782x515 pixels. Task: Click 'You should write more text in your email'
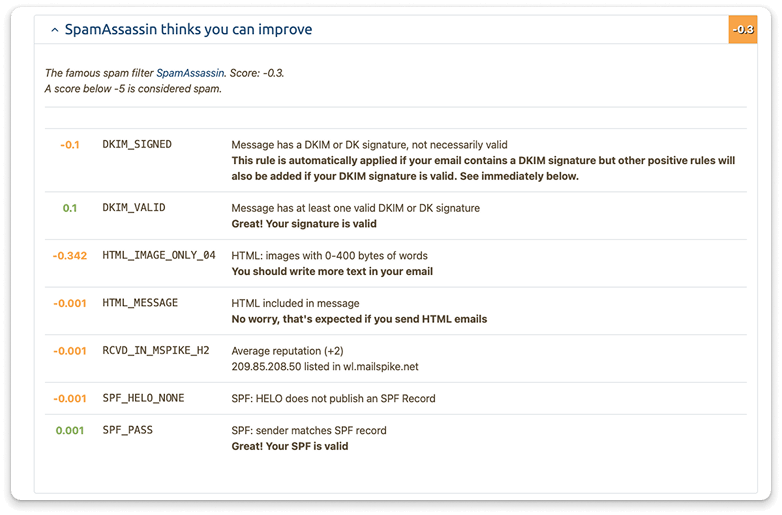click(332, 271)
